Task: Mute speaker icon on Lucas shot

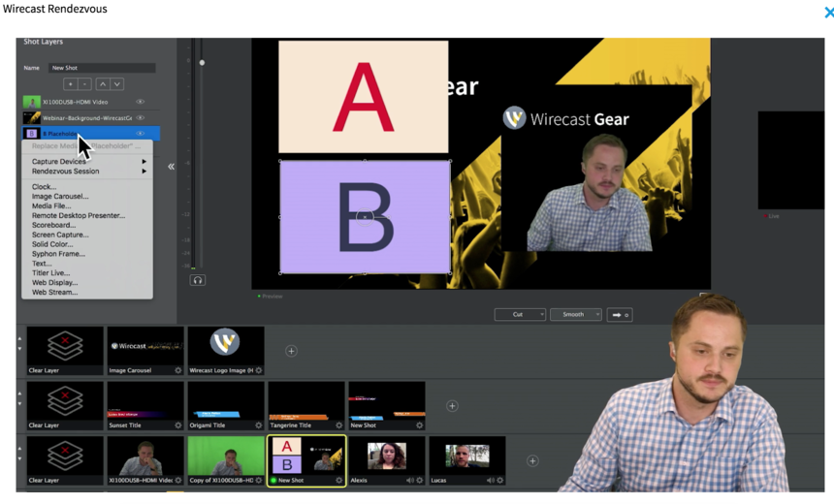Action: pos(491,480)
